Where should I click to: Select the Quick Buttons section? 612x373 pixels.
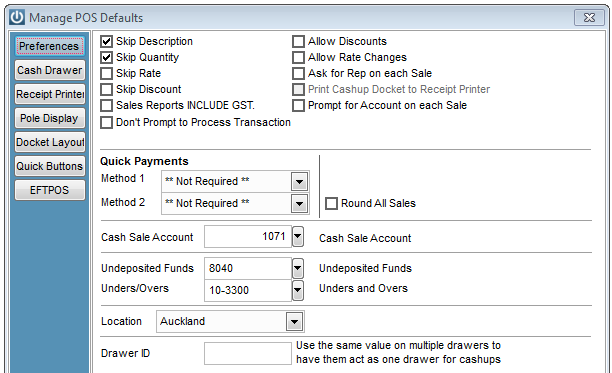(50, 166)
